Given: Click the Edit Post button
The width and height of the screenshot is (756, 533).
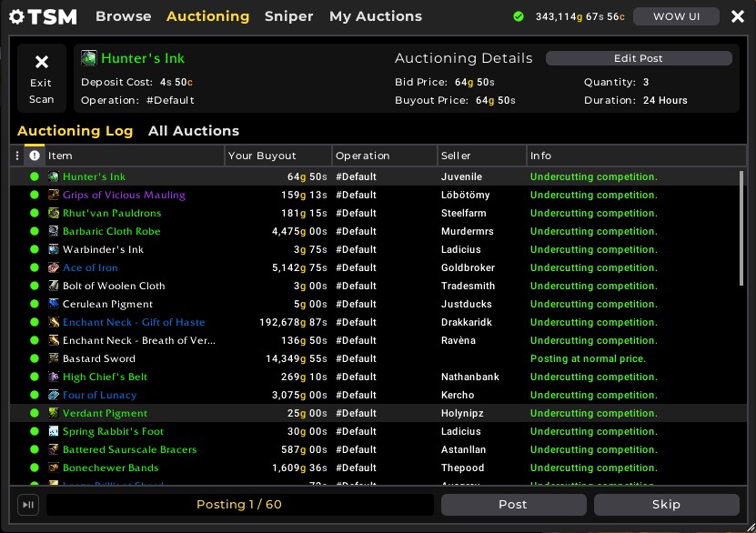Looking at the screenshot, I should 639,58.
